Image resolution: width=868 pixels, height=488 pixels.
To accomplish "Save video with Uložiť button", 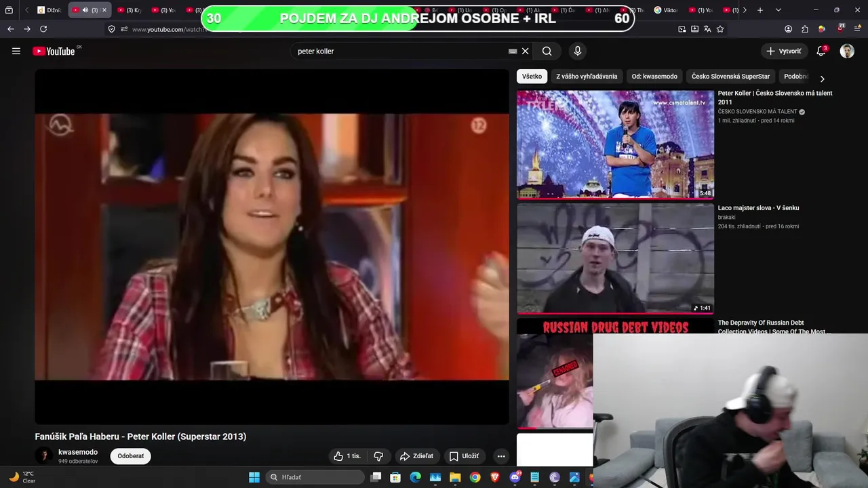I will [x=464, y=456].
